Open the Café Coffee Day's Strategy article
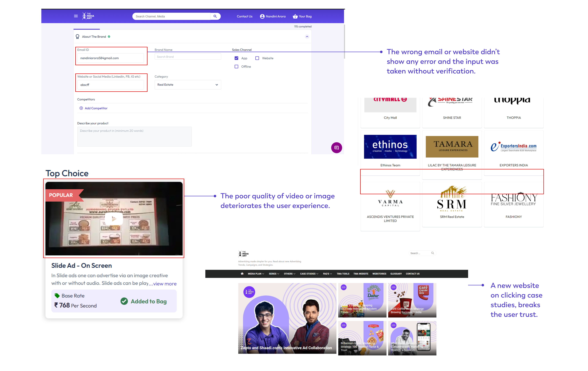The height and width of the screenshot is (371, 588). pos(412,300)
